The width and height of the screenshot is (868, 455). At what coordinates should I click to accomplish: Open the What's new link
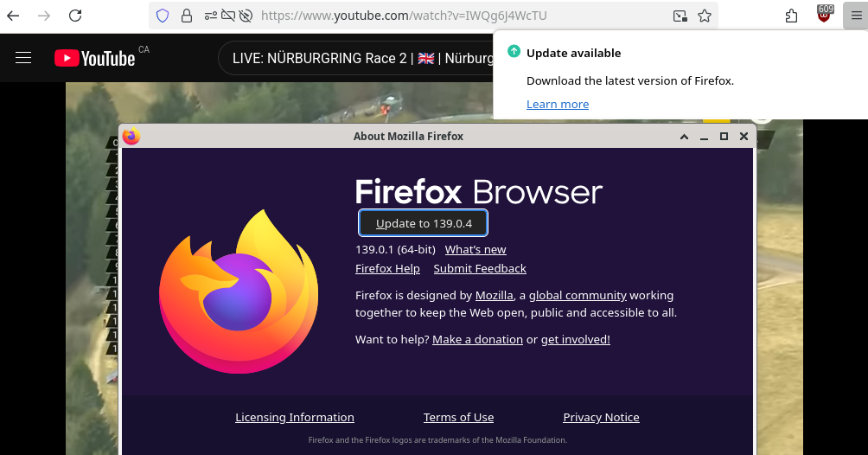click(x=475, y=249)
